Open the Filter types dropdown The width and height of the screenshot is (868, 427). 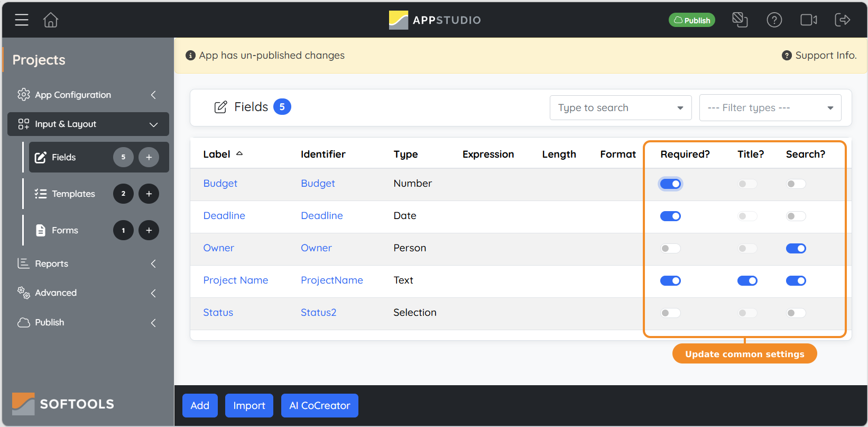[770, 107]
